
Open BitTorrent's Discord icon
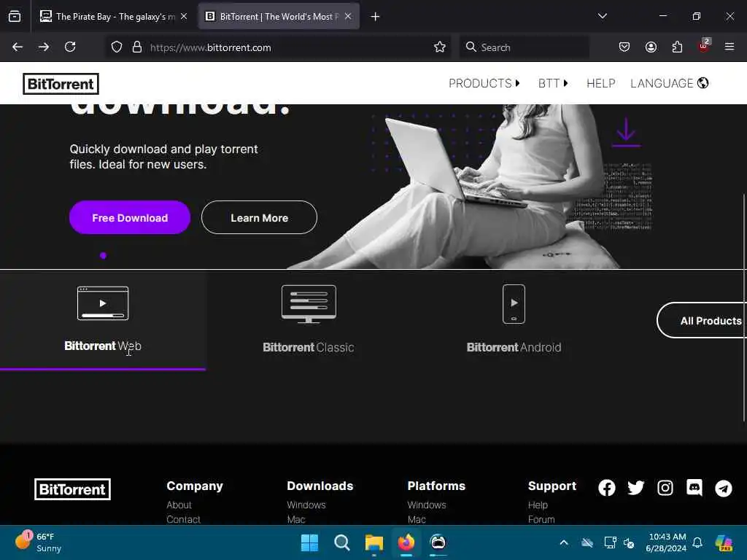[694, 488]
